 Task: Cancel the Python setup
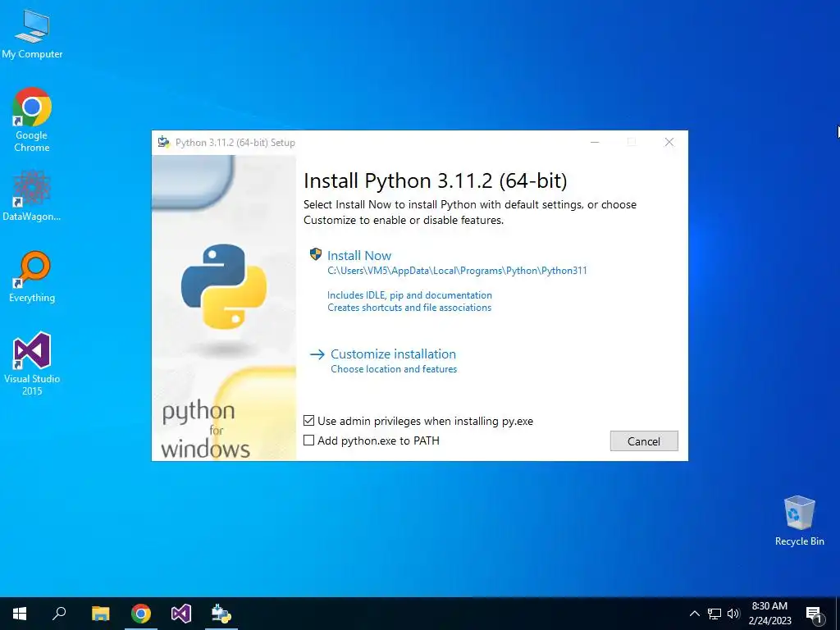point(644,441)
